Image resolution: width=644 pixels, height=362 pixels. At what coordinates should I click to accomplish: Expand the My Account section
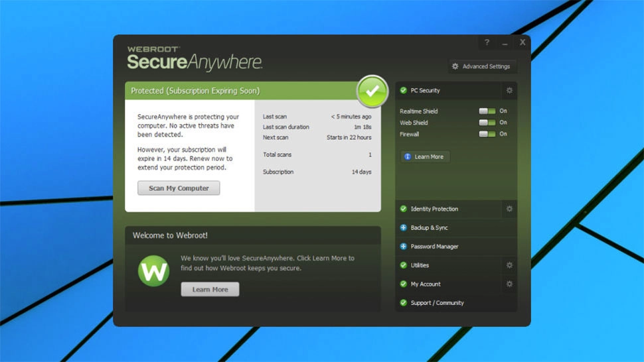coord(449,284)
